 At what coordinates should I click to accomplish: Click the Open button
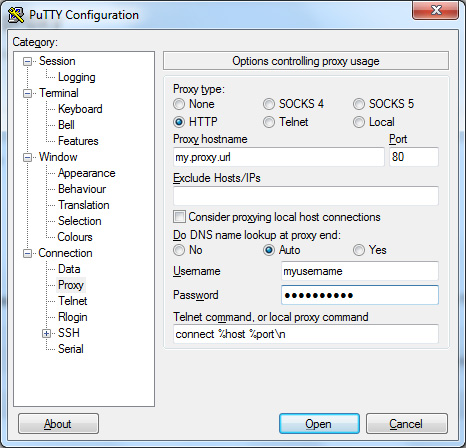click(x=319, y=424)
